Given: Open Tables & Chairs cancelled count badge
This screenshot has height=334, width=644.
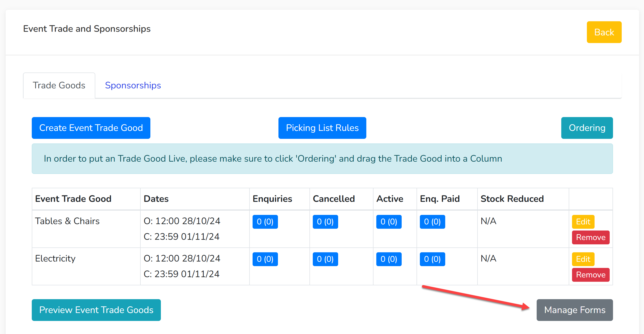Looking at the screenshot, I should point(325,222).
